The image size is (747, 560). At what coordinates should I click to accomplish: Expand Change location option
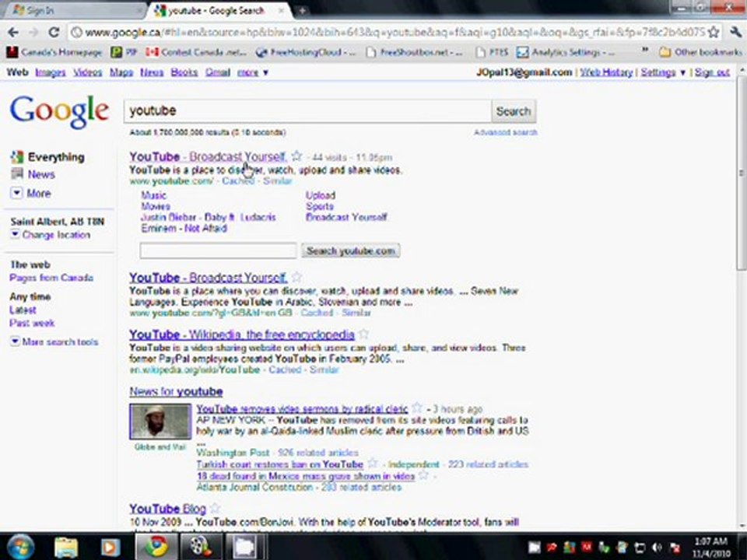click(15, 234)
